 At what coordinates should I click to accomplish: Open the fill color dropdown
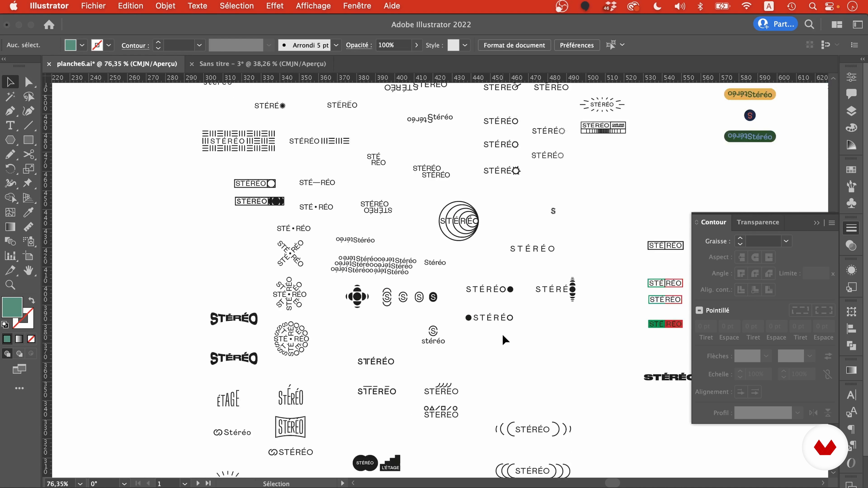(x=82, y=45)
